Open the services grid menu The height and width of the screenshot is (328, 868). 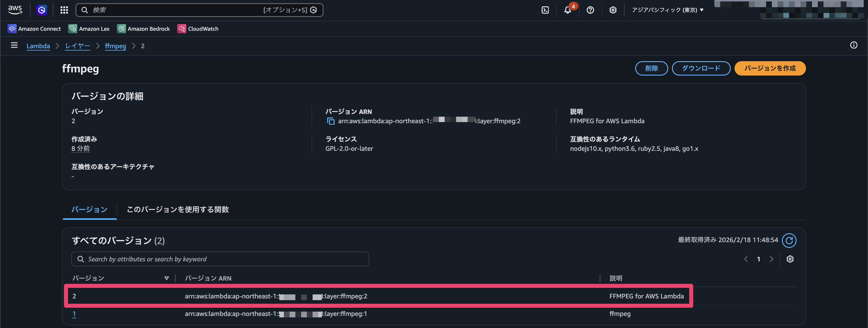point(64,10)
